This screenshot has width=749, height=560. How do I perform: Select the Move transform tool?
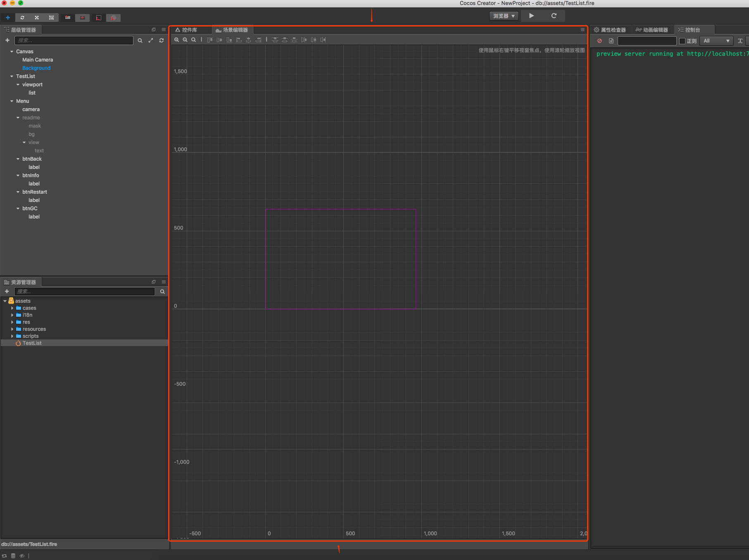coord(8,18)
